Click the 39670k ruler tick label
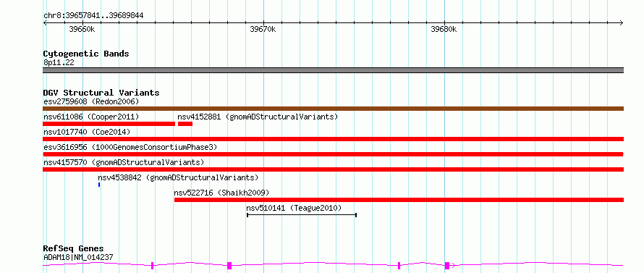The width and height of the screenshot is (644, 273). coord(263,30)
